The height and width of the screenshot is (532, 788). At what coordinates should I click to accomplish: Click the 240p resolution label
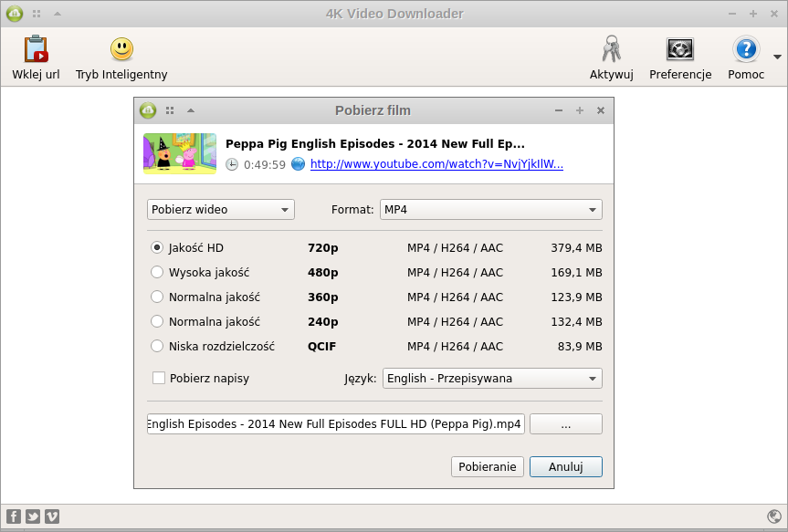[323, 321]
